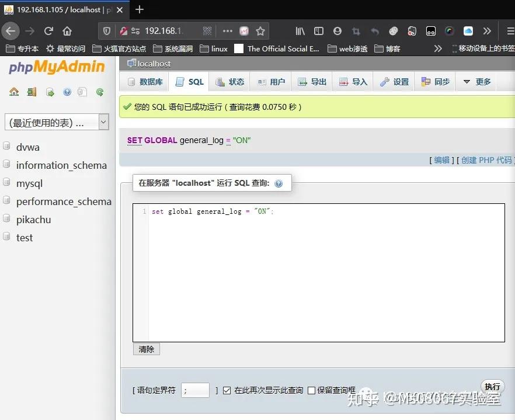Switch to the 导入 (Import) tab
The width and height of the screenshot is (515, 420).
353,82
